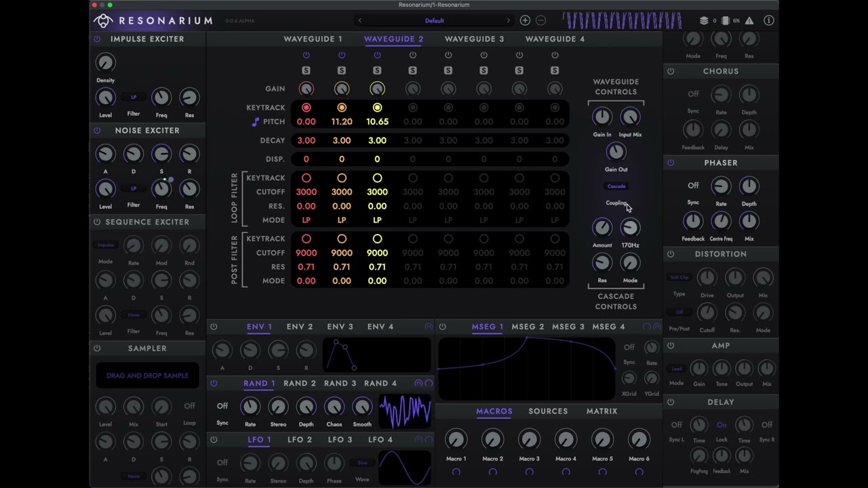Toggle the MSEG Sync Off button
The height and width of the screenshot is (488, 868).
[629, 348]
